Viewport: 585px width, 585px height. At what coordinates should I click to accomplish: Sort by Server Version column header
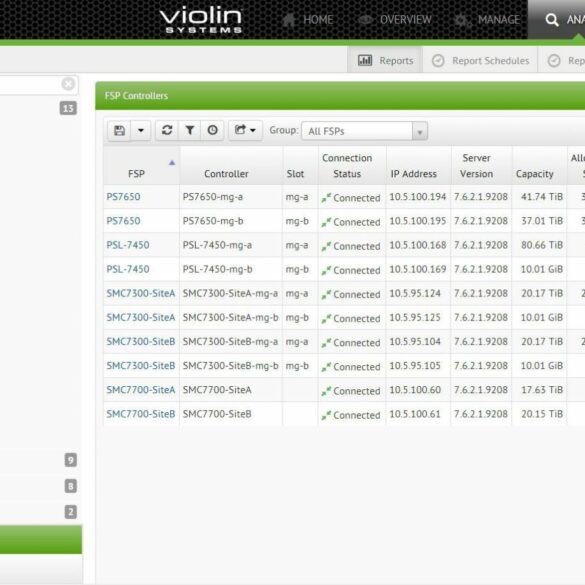tap(481, 166)
